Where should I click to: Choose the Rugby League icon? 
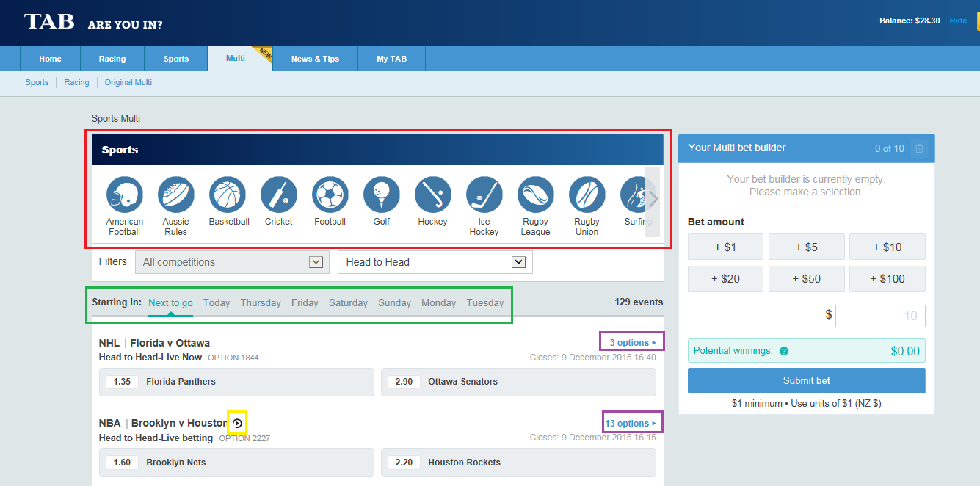535,195
